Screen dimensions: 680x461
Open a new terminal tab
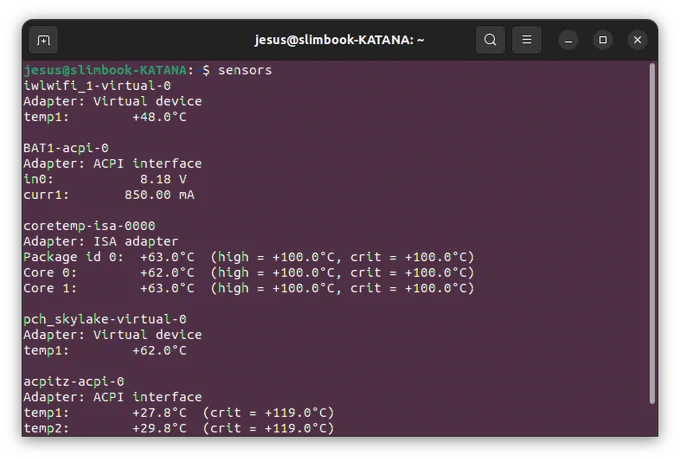[43, 40]
